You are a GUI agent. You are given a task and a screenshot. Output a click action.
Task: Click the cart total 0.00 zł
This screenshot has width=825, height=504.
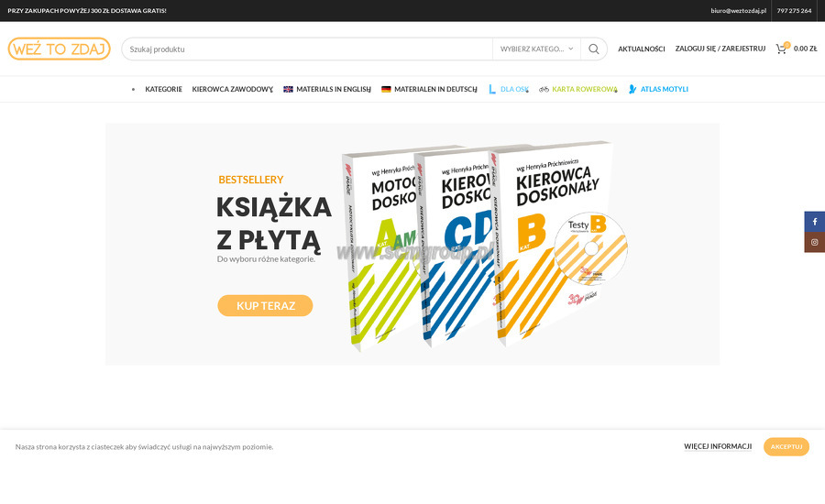pyautogui.click(x=805, y=49)
